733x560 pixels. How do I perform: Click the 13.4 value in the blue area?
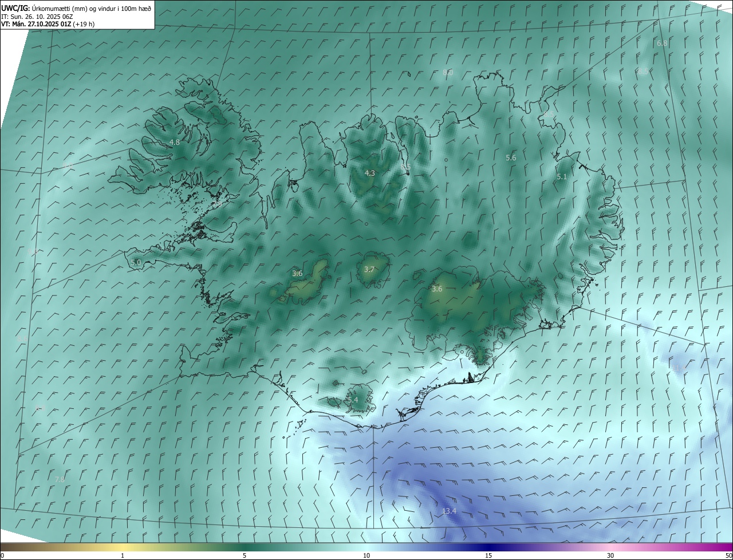[449, 511]
